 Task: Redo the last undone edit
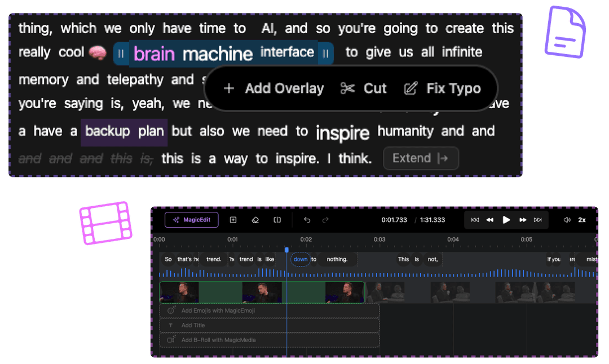[325, 220]
